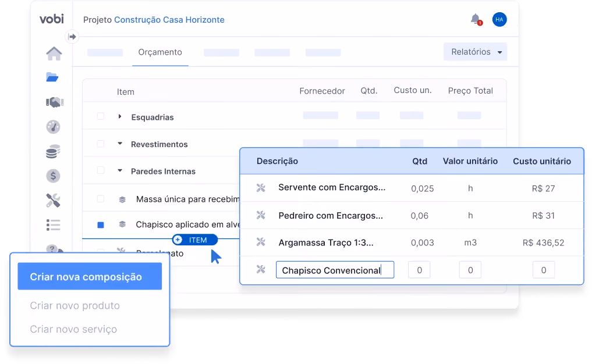The height and width of the screenshot is (364, 592).
Task: Click the Valor unitário header in composition panel
Action: [470, 161]
